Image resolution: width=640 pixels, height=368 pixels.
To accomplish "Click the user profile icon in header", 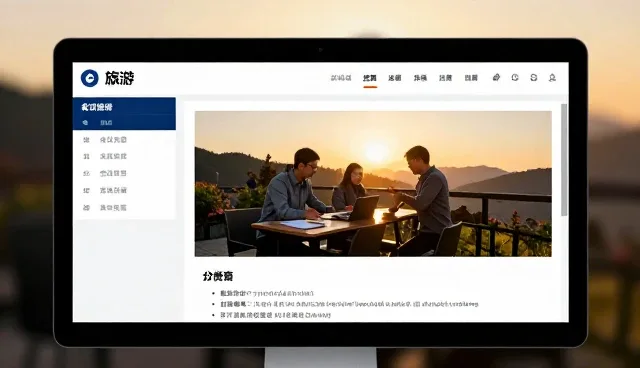I will point(552,78).
